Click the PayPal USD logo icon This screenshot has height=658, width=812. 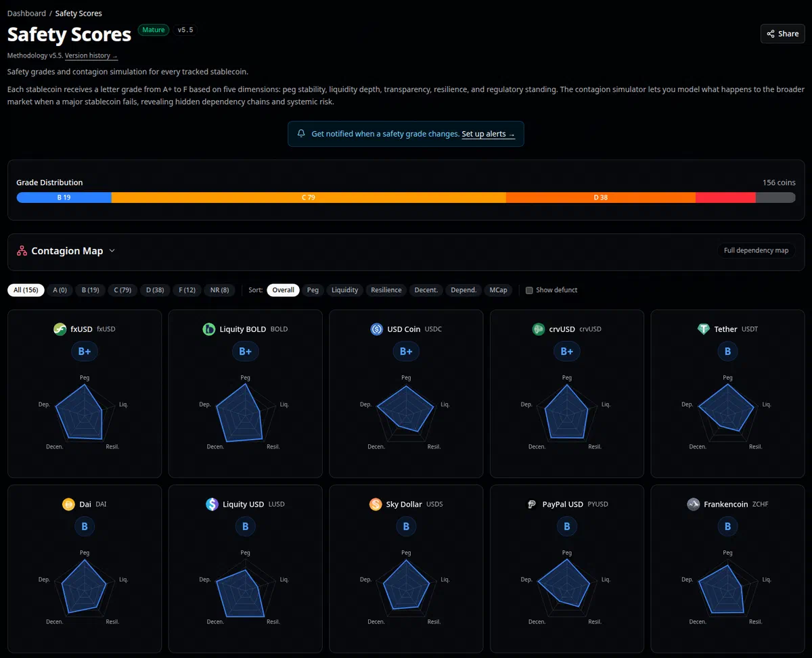pos(532,504)
